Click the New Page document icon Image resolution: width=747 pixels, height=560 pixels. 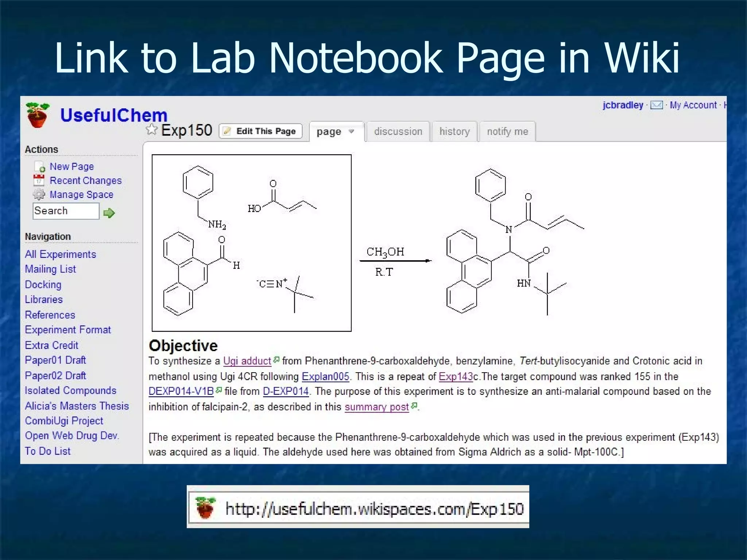point(39,167)
